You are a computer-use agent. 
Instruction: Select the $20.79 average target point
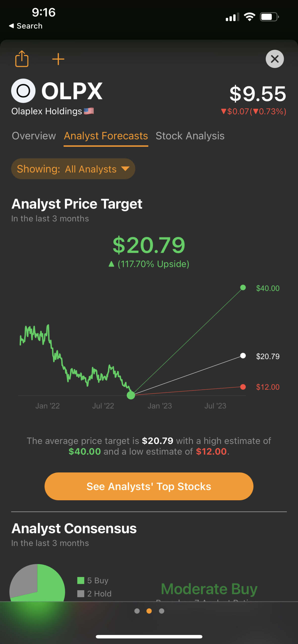(243, 356)
